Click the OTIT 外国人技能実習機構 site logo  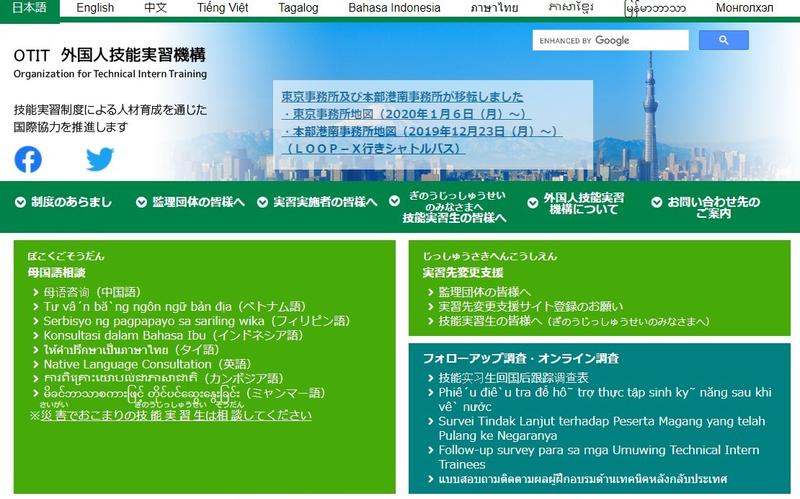coord(110,55)
